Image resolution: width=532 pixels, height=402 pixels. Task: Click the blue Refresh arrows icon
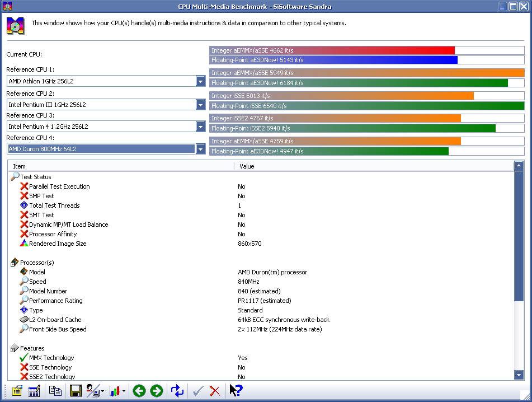click(177, 391)
